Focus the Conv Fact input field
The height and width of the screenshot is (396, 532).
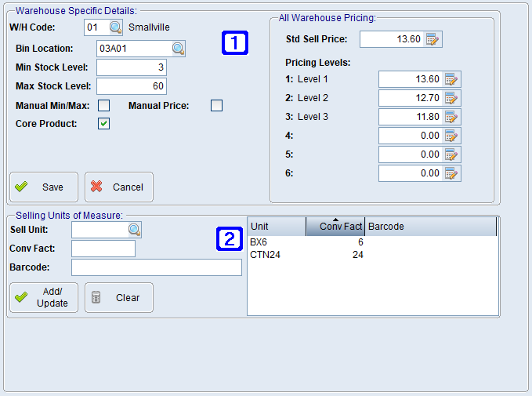point(103,249)
